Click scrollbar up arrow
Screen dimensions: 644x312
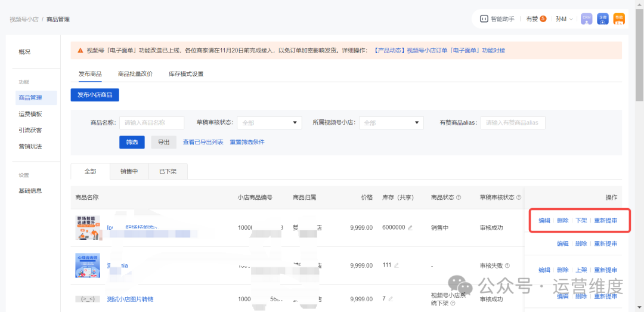[639, 4]
